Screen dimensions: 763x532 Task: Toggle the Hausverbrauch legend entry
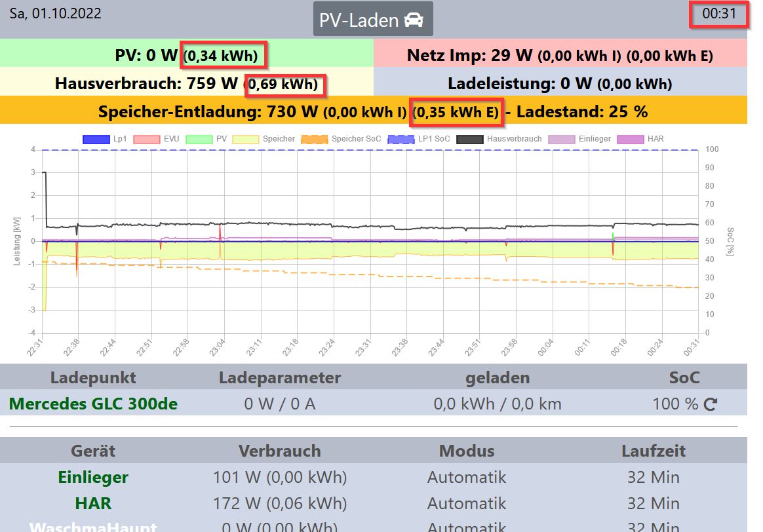(x=499, y=139)
